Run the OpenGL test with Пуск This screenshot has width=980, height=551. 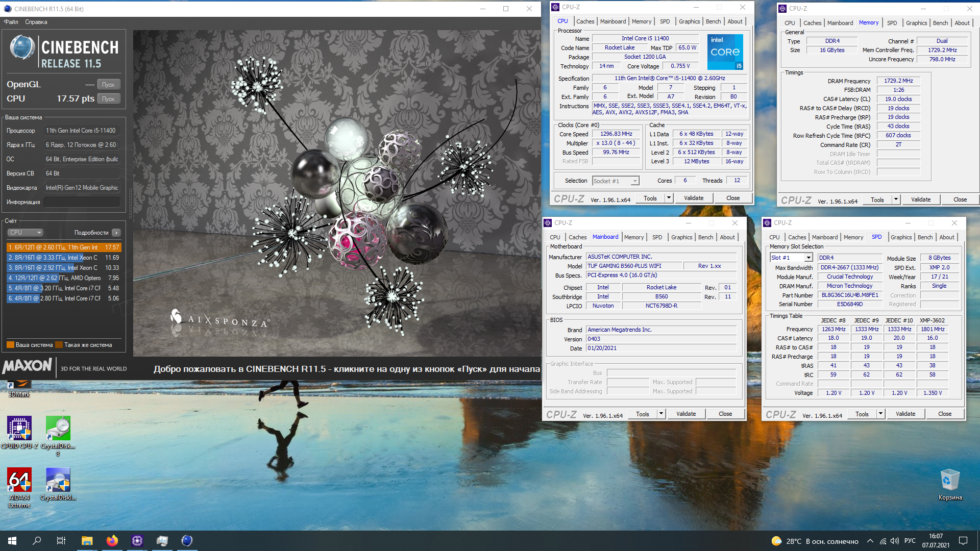coord(108,85)
